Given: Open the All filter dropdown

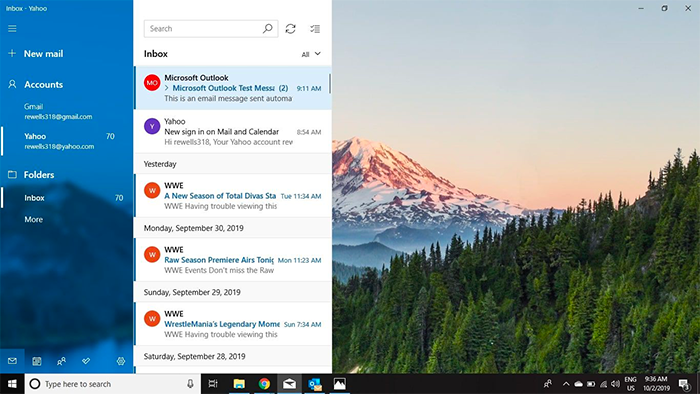Looking at the screenshot, I should coord(311,54).
